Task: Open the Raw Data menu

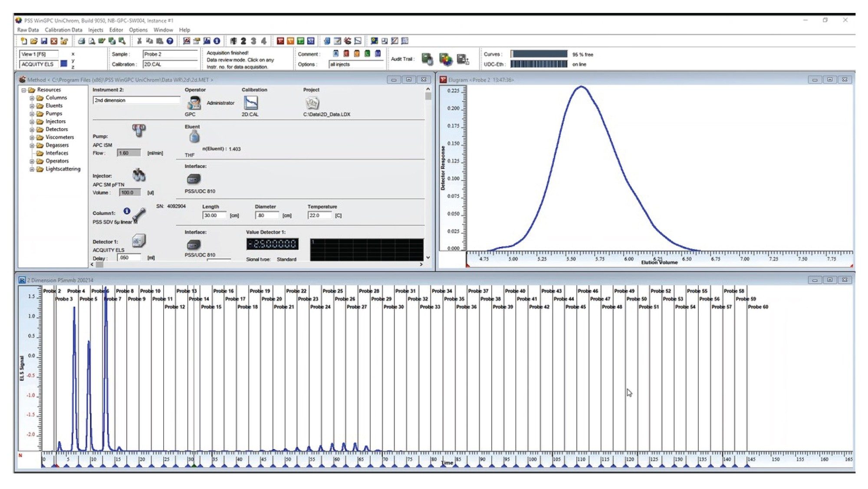Action: coord(28,30)
